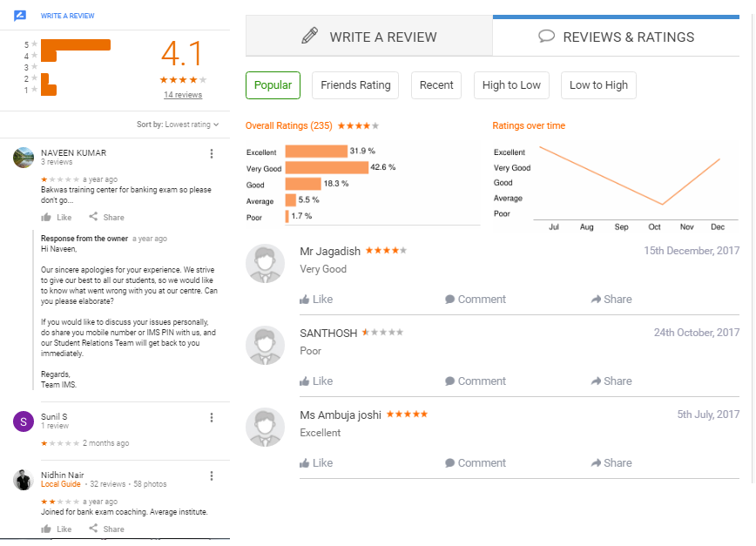Comment on SANTHOSH's Poor review
This screenshot has width=756, height=546.
pyautogui.click(x=476, y=381)
